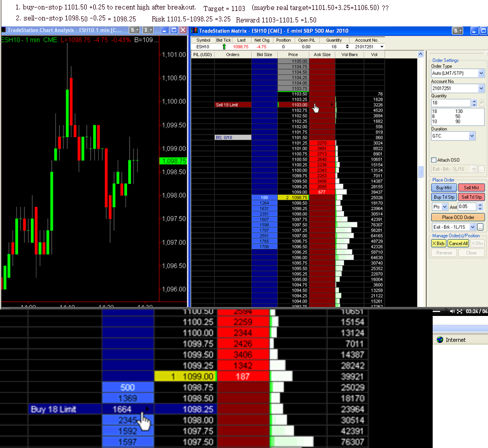Click the Sell Trl Stp button
This screenshot has width=488, height=448.
tap(472, 197)
